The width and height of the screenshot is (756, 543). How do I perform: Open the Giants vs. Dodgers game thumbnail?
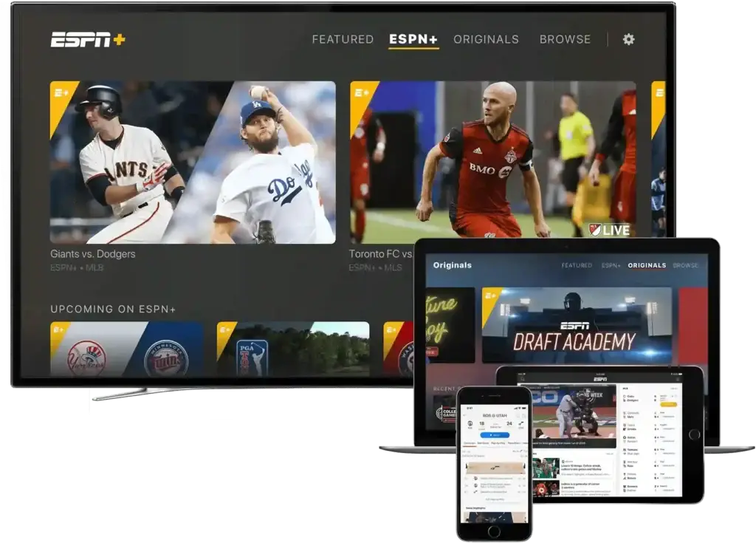193,163
